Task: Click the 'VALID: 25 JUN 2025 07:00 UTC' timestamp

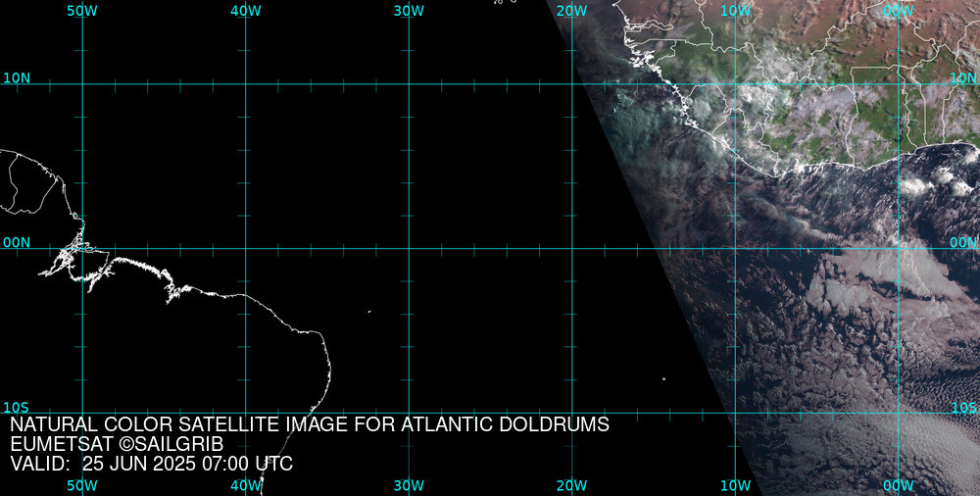Action: [x=151, y=464]
